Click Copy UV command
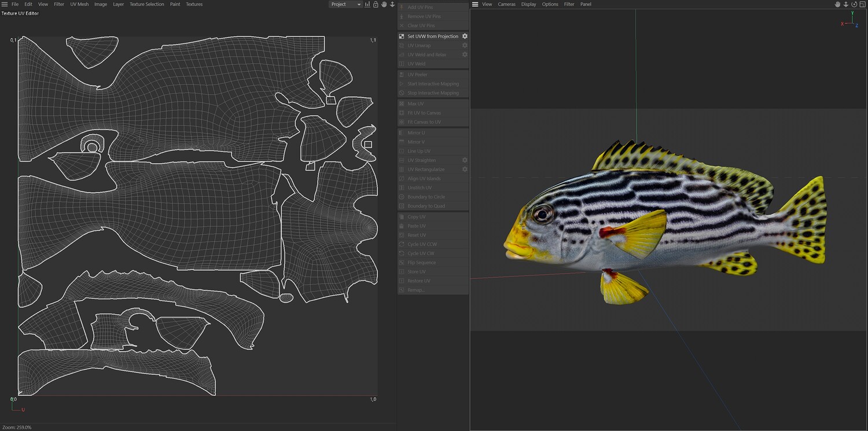The height and width of the screenshot is (431, 868). pos(433,217)
